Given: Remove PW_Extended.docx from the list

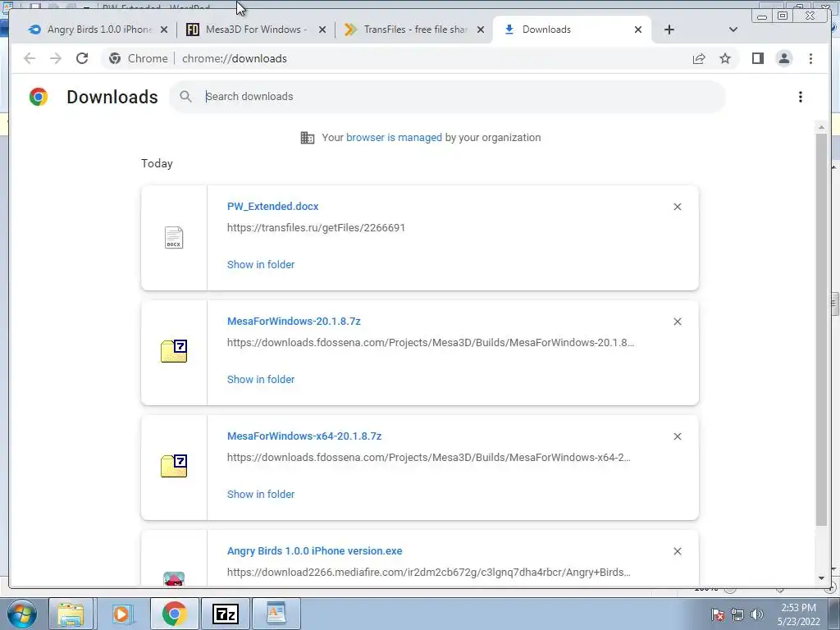Looking at the screenshot, I should [677, 207].
